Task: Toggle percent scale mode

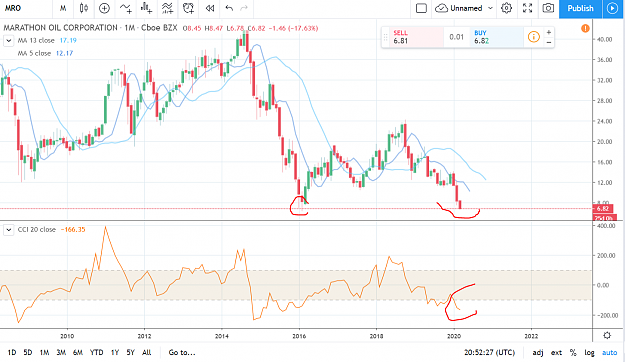Action: click(573, 352)
